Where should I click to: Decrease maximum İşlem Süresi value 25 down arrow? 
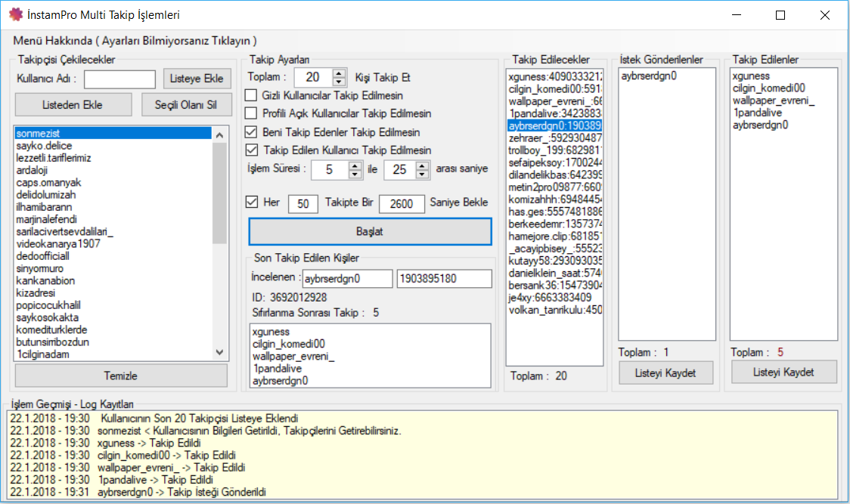pyautogui.click(x=422, y=175)
